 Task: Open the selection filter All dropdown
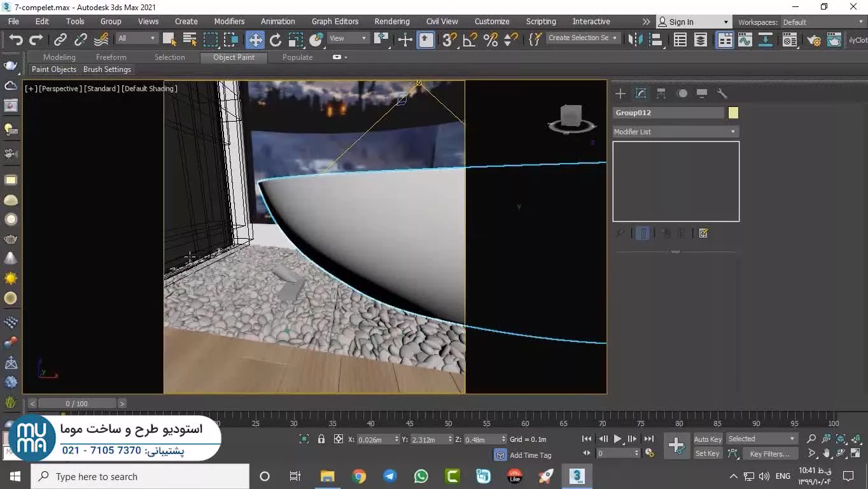point(137,38)
